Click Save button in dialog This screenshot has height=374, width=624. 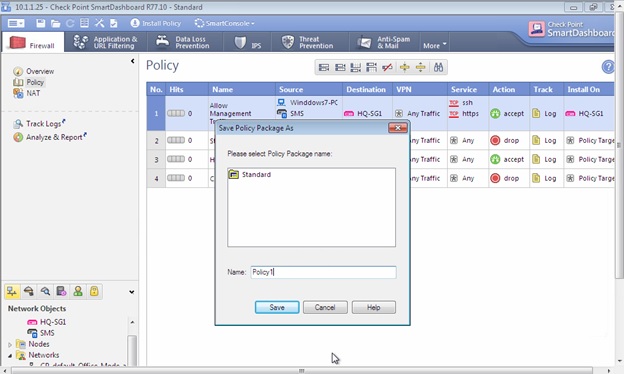click(x=277, y=307)
